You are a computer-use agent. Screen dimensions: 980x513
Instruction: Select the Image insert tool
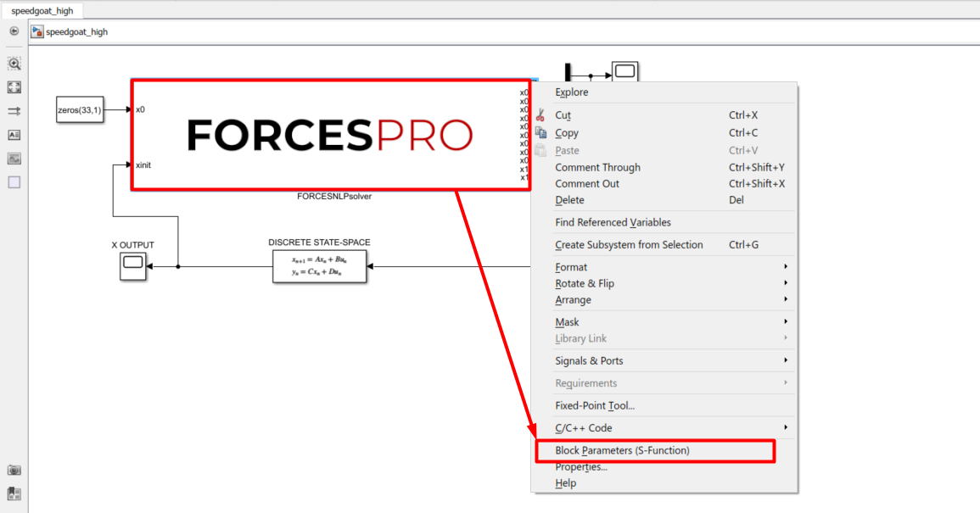[x=14, y=159]
